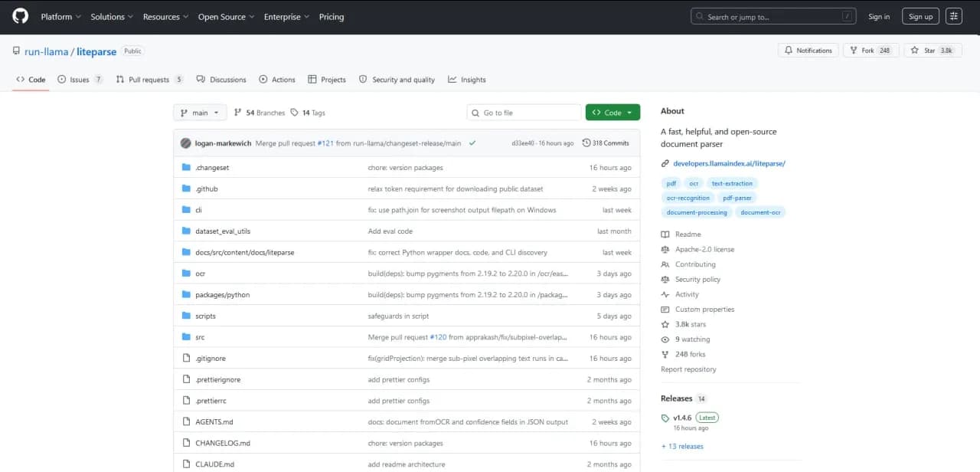Click the Sign up button

[x=920, y=17]
